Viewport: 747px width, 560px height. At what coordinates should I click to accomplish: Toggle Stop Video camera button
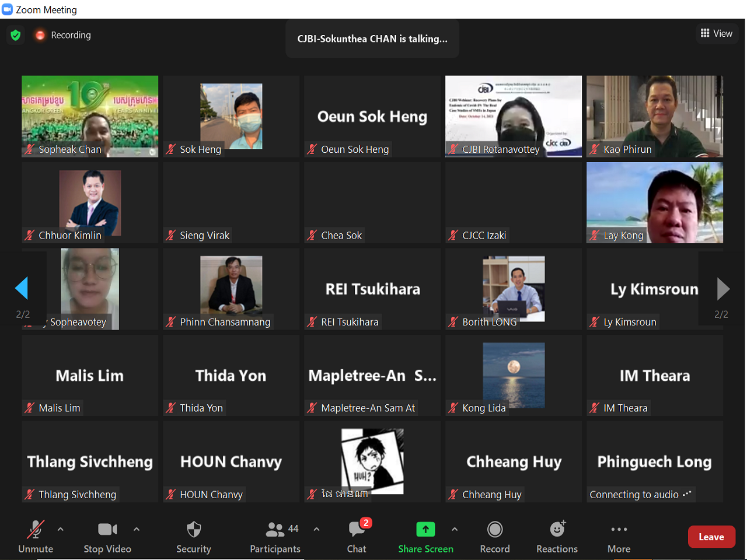point(107,530)
